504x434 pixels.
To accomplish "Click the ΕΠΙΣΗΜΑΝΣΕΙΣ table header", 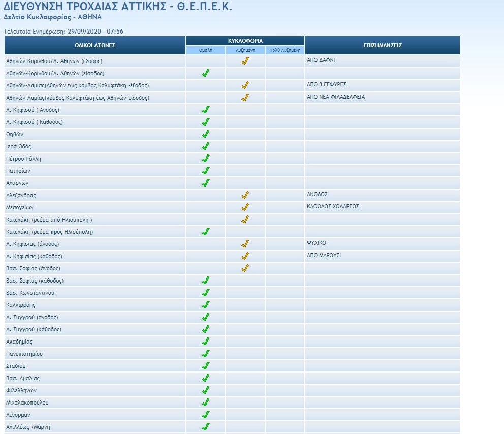I will 383,45.
